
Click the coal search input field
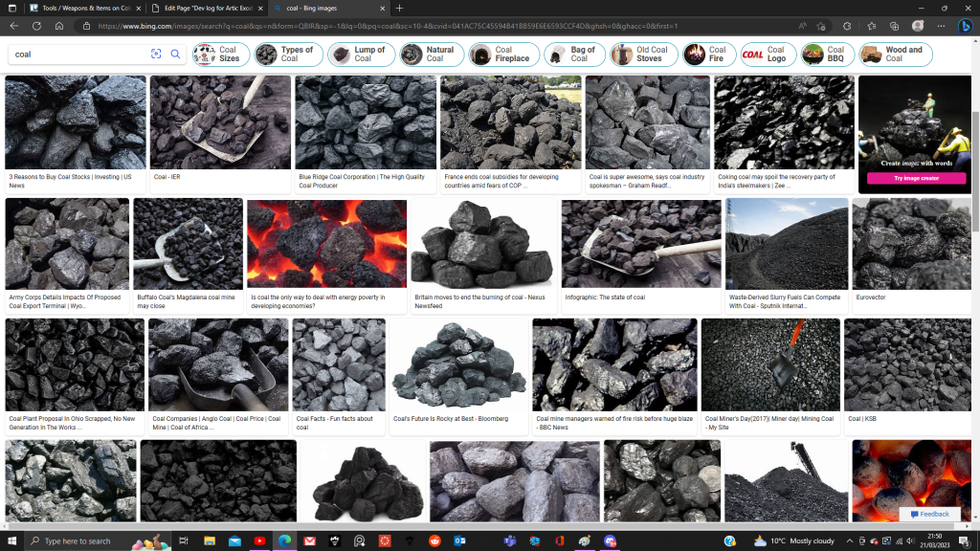click(77, 55)
